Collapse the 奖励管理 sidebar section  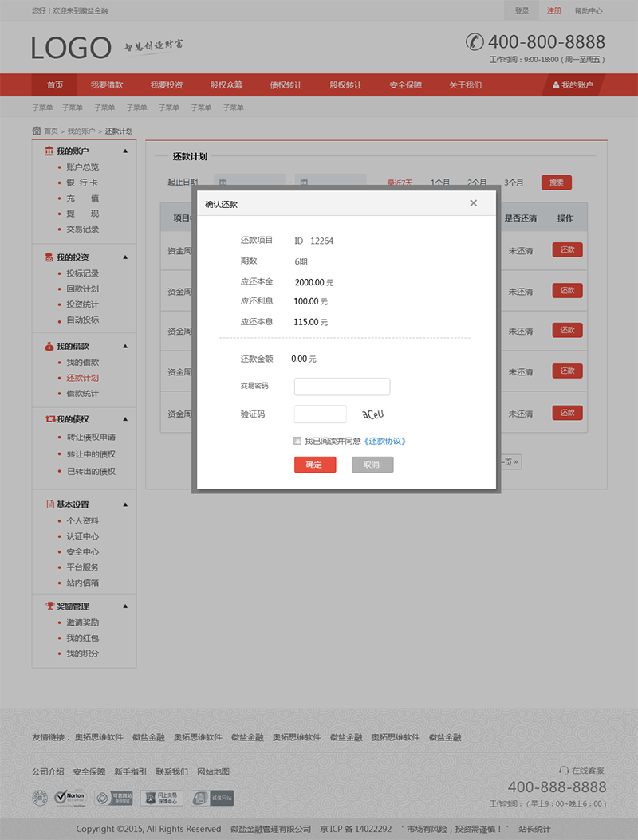pyautogui.click(x=125, y=606)
